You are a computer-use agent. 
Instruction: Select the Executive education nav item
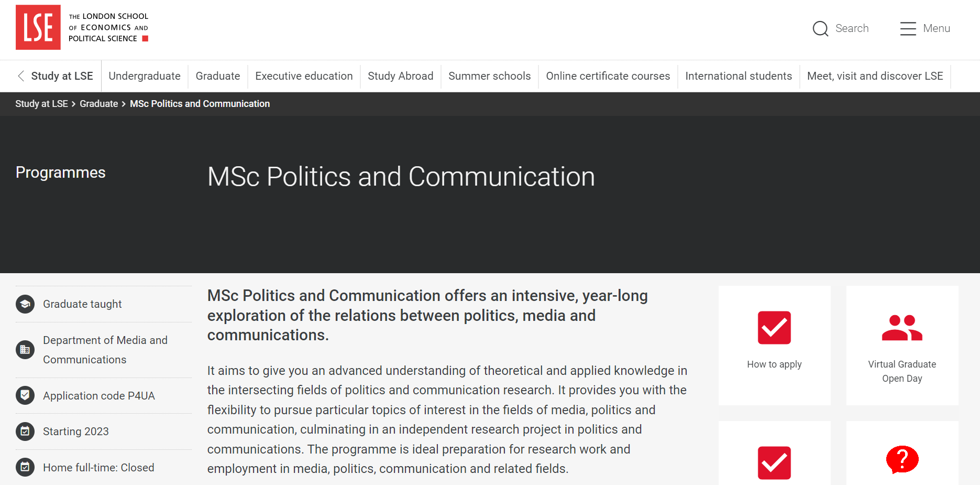pos(304,76)
